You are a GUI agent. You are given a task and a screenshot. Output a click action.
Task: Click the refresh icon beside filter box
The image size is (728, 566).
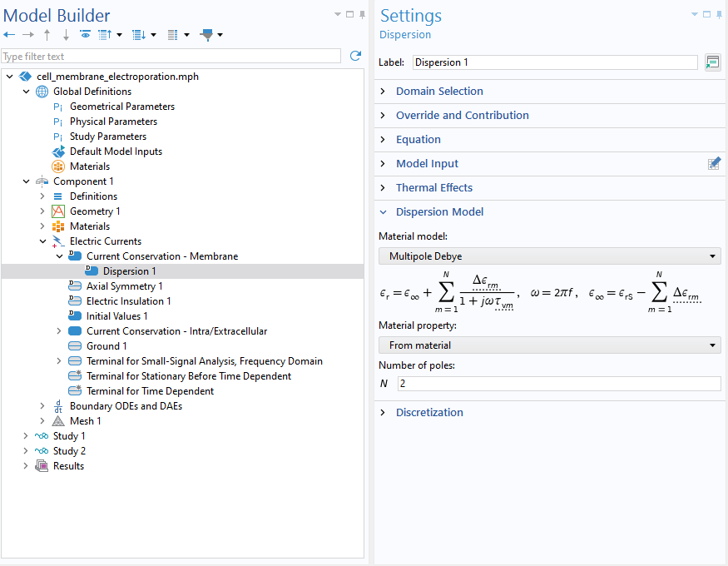point(355,56)
